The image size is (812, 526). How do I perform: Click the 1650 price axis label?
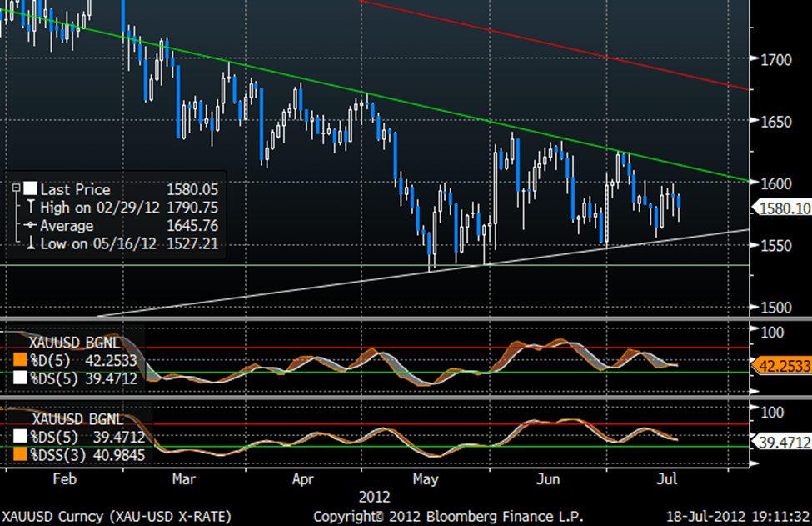(x=775, y=121)
